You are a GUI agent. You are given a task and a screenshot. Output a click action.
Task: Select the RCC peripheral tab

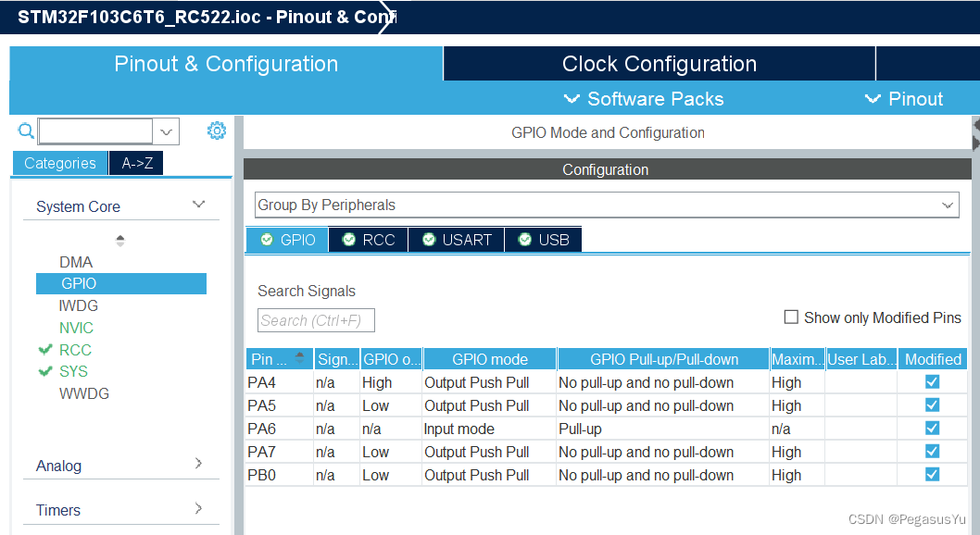[369, 240]
